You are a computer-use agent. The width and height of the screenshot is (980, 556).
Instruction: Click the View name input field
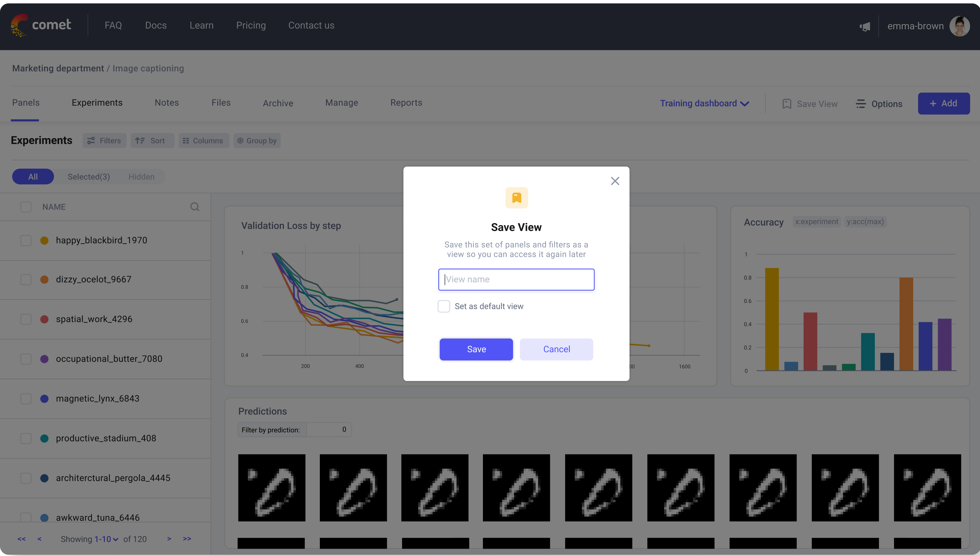516,280
